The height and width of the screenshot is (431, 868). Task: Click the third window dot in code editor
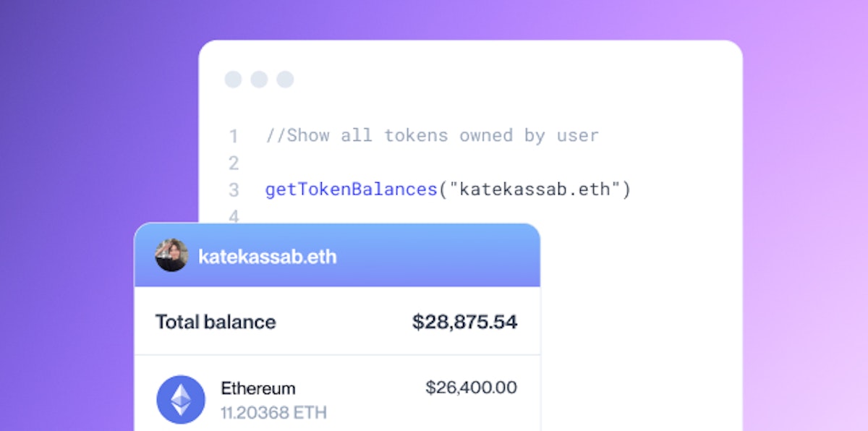pyautogui.click(x=285, y=80)
